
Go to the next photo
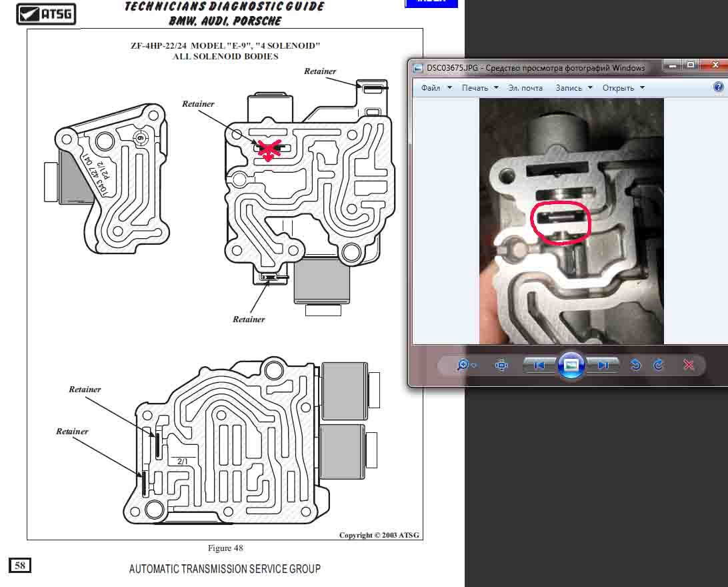pos(603,365)
